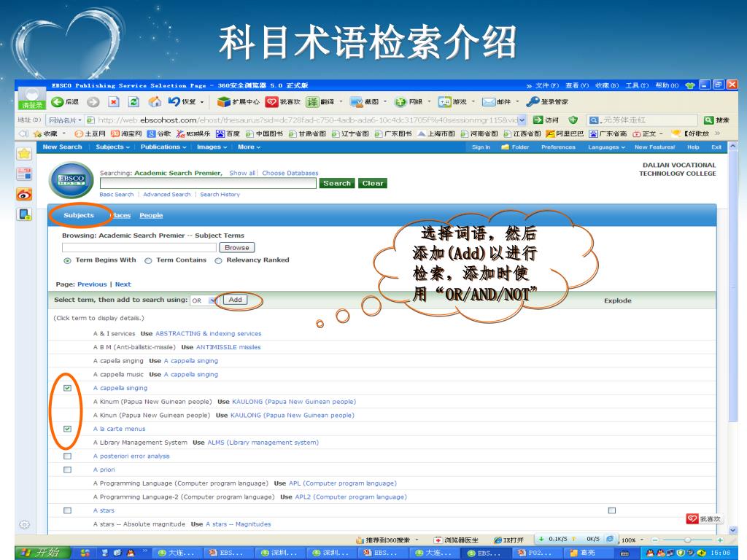The height and width of the screenshot is (560, 747).
Task: Go to the Next page link
Action: click(123, 284)
